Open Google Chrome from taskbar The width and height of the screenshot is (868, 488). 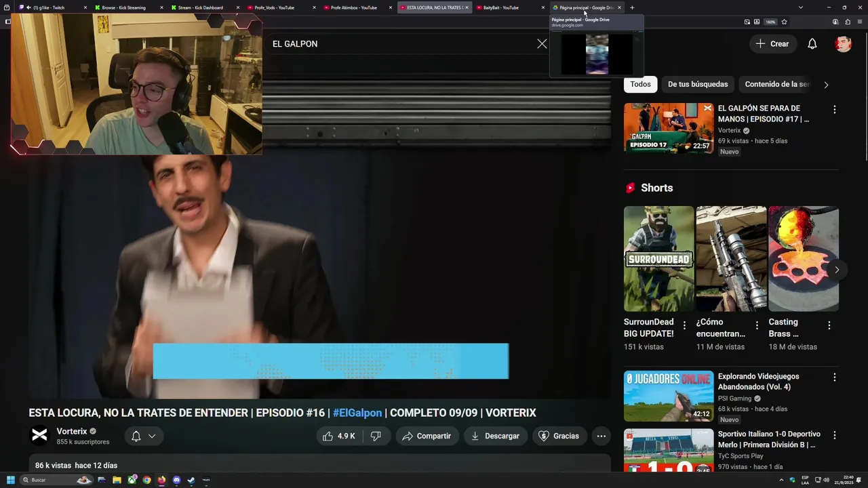click(146, 480)
